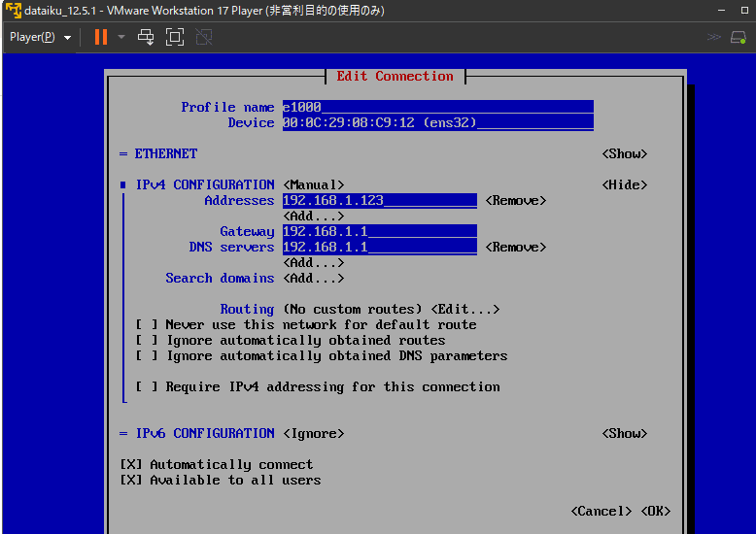Viewport: 756px width, 534px height.
Task: Remove the 192.168.1.123 address
Action: tap(515, 200)
